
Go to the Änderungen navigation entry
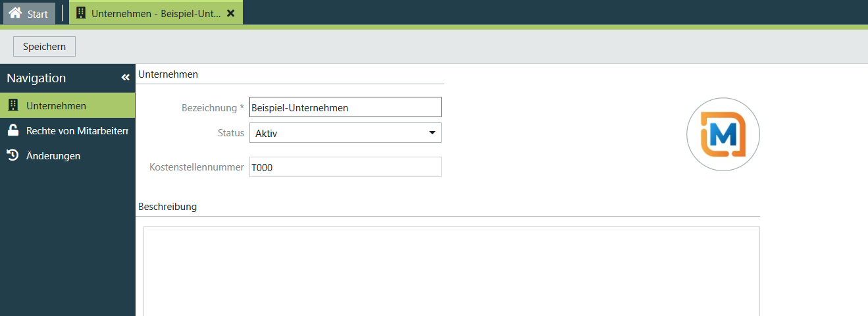[x=53, y=156]
